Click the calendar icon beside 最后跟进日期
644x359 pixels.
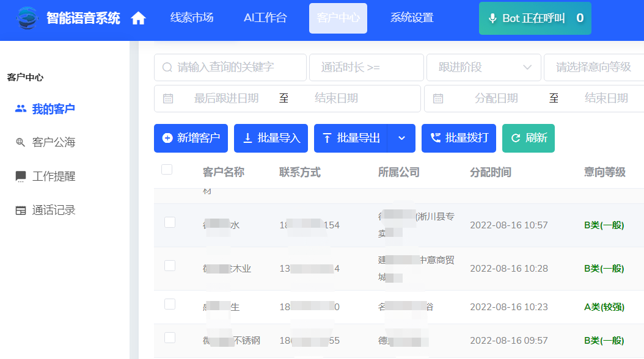pos(169,98)
